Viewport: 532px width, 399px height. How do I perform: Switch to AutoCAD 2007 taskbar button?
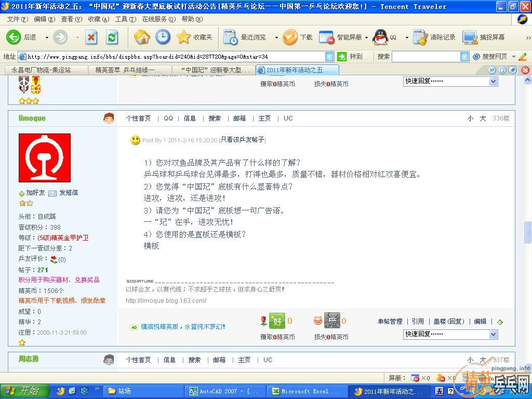225,391
